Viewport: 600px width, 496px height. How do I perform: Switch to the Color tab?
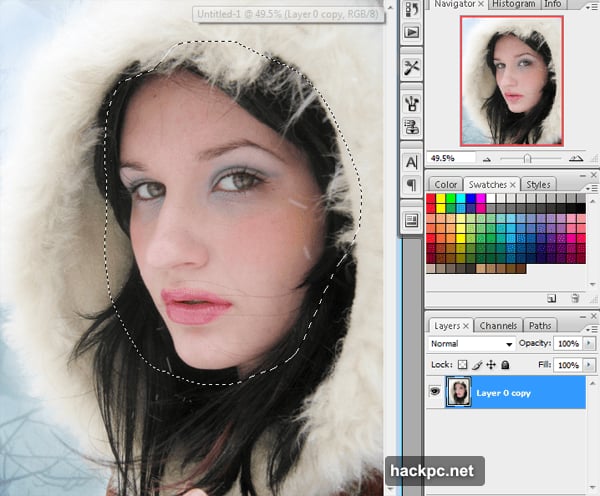click(445, 184)
